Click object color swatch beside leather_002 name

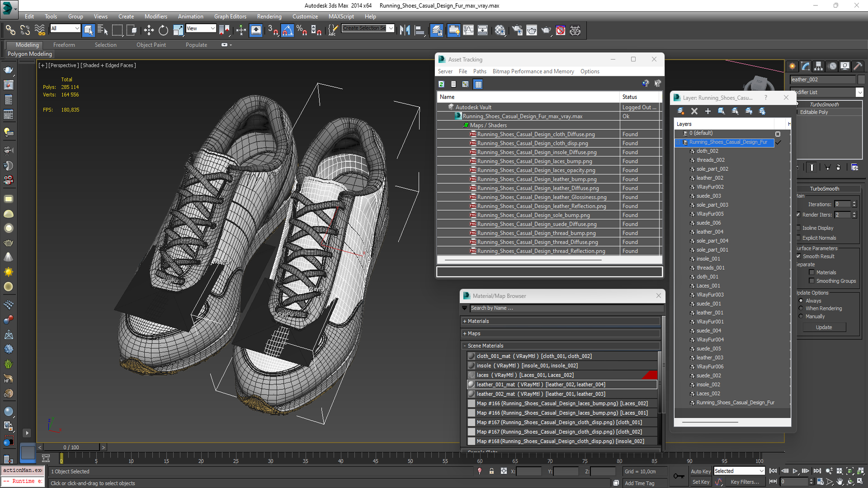[861, 80]
